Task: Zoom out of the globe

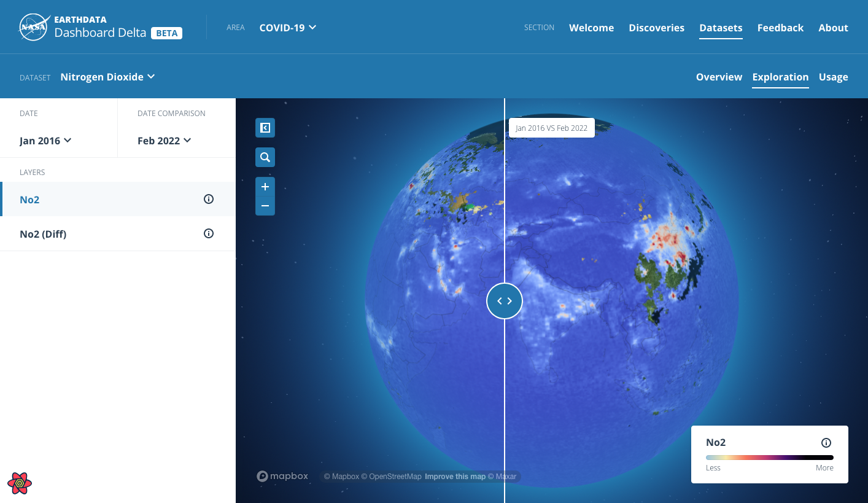Action: pyautogui.click(x=265, y=206)
